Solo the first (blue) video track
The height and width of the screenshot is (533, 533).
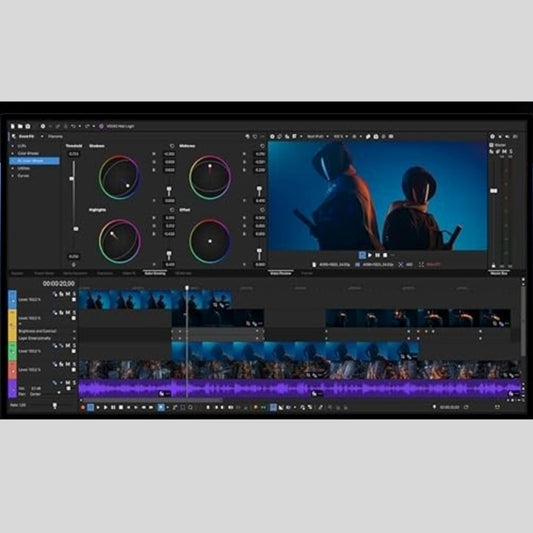point(74,294)
